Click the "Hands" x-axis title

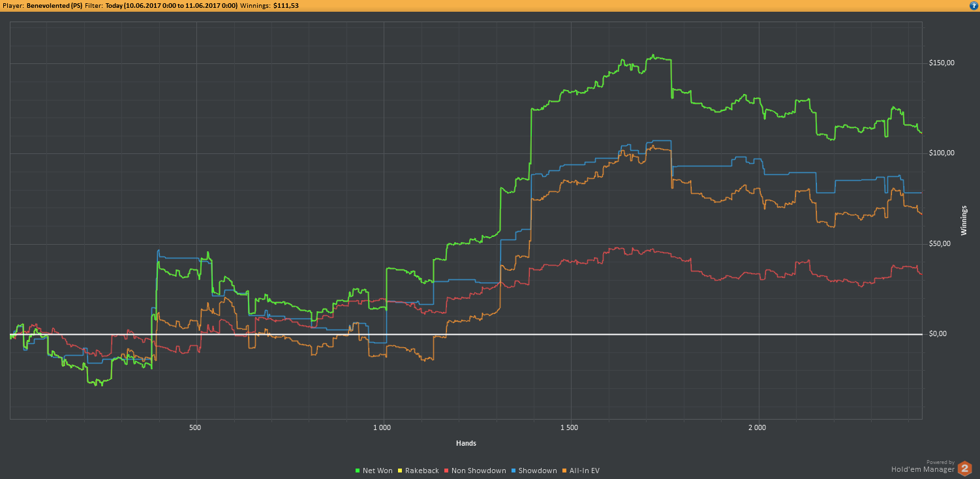click(x=466, y=444)
